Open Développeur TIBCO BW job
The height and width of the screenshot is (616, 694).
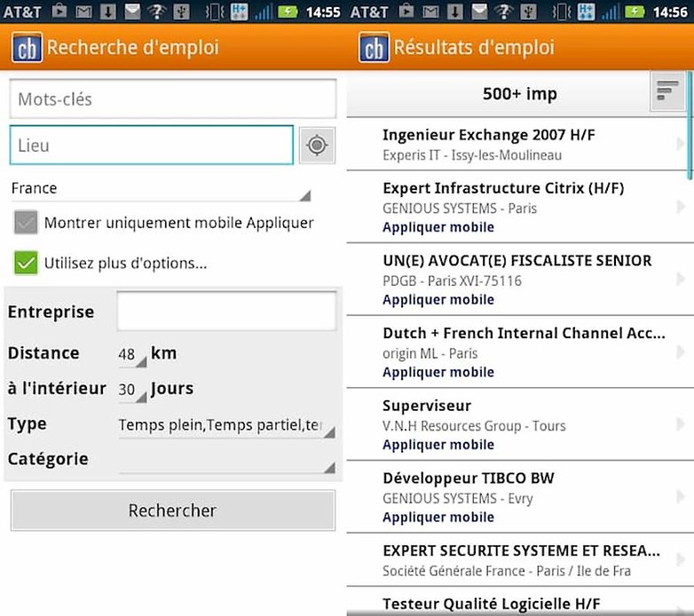pos(520,497)
